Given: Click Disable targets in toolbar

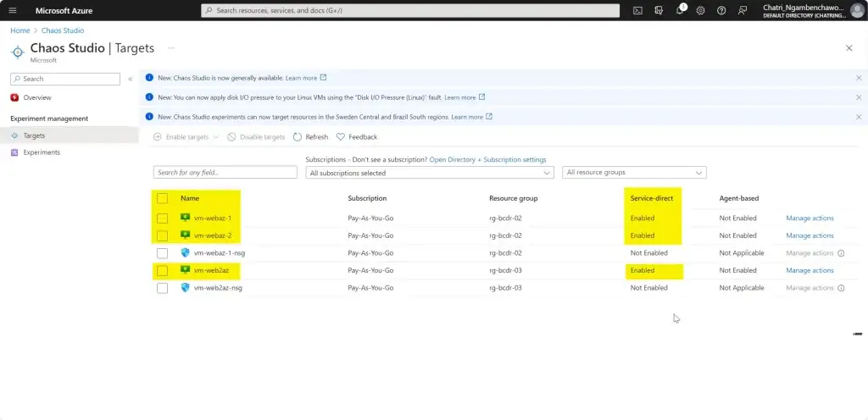Looking at the screenshot, I should [x=256, y=137].
